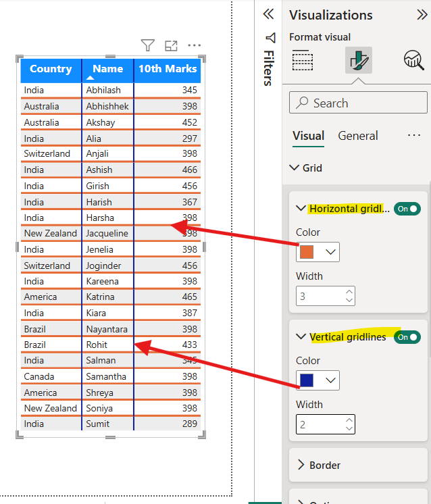Switch to the General tab
The height and width of the screenshot is (504, 431).
[357, 136]
